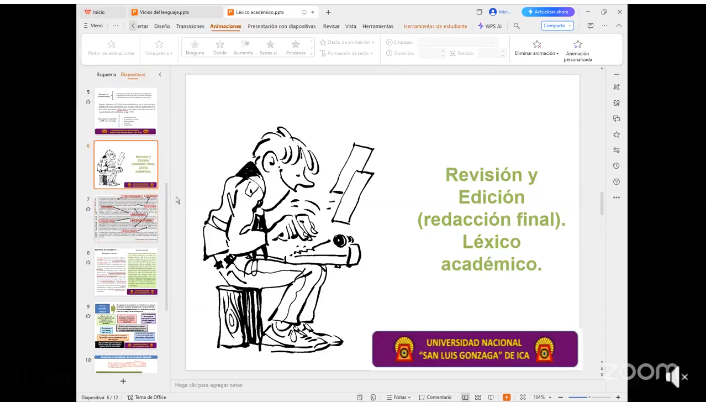Open Animación personalizada pane

(578, 45)
